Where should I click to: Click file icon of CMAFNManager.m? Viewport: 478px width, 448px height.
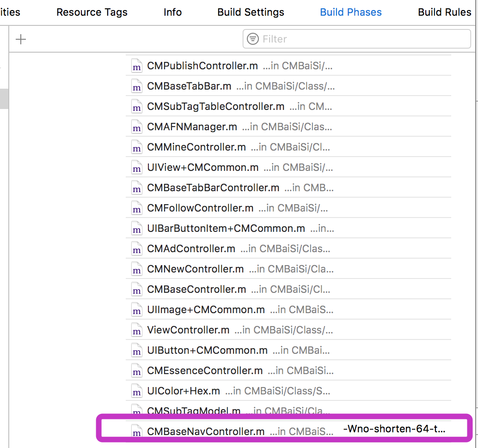(136, 127)
